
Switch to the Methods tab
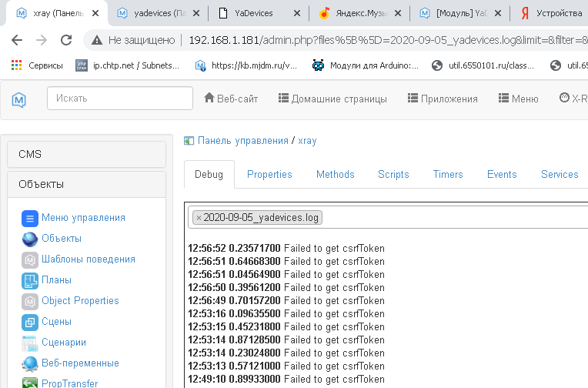click(335, 175)
